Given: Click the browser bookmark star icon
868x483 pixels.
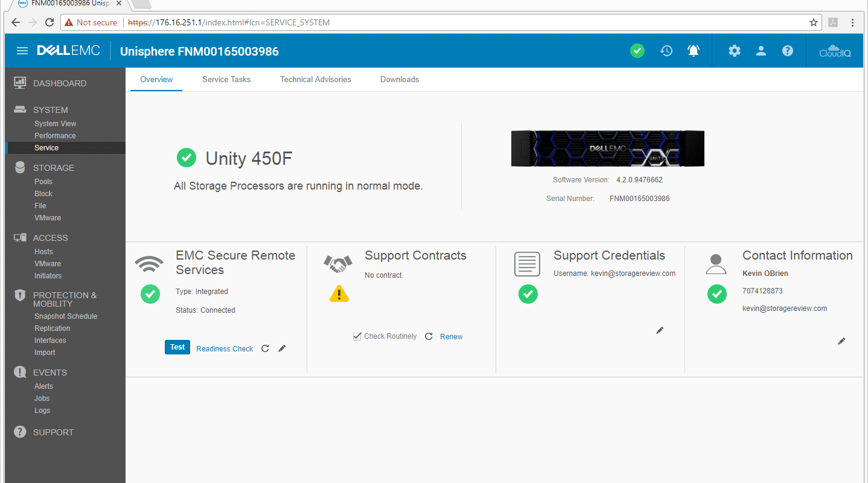Looking at the screenshot, I should point(814,22).
